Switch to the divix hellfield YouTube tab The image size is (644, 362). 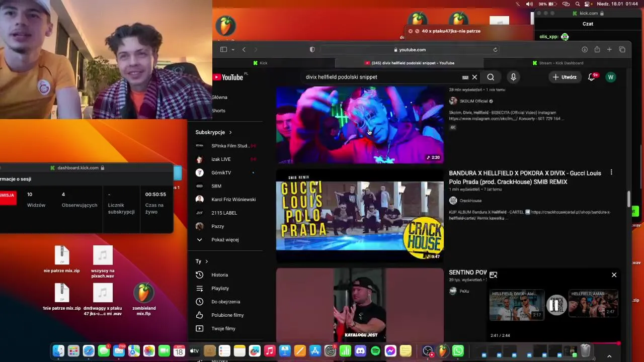[x=409, y=63]
